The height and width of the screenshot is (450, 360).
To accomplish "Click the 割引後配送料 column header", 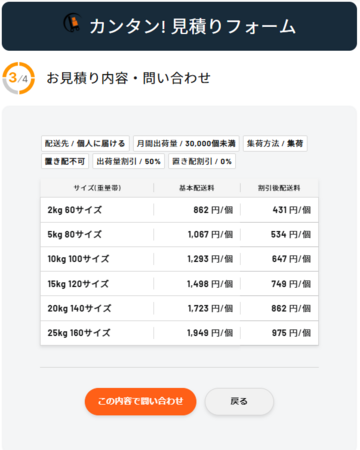I will pos(279,188).
